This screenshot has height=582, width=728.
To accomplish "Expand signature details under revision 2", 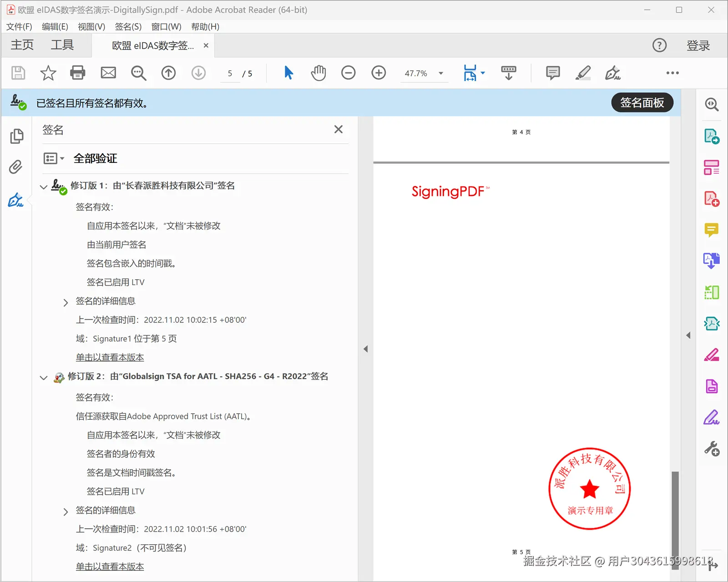I will (x=66, y=512).
